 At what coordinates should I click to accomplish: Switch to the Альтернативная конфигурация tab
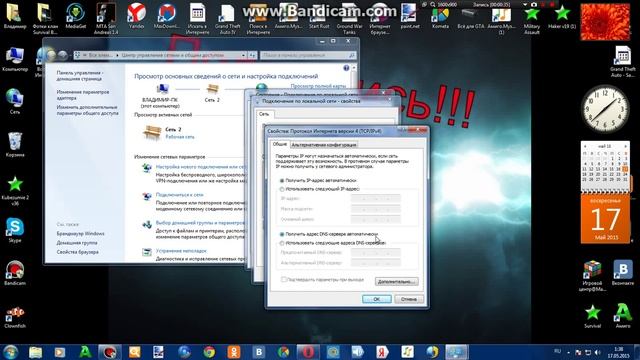324,144
